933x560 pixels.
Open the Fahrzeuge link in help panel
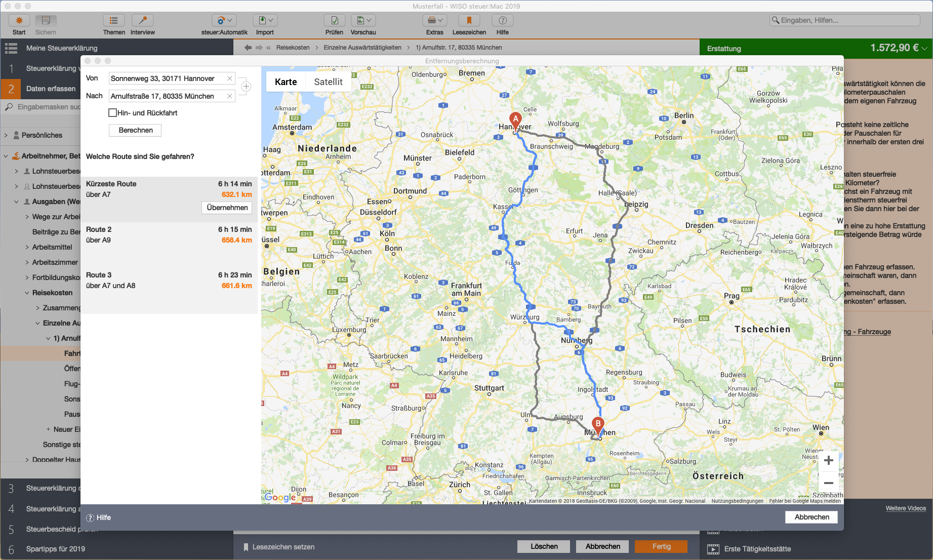[867, 332]
